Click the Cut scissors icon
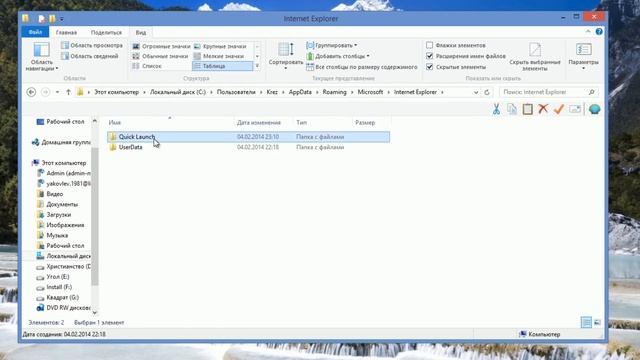The height and width of the screenshot is (360, 640). point(496,109)
